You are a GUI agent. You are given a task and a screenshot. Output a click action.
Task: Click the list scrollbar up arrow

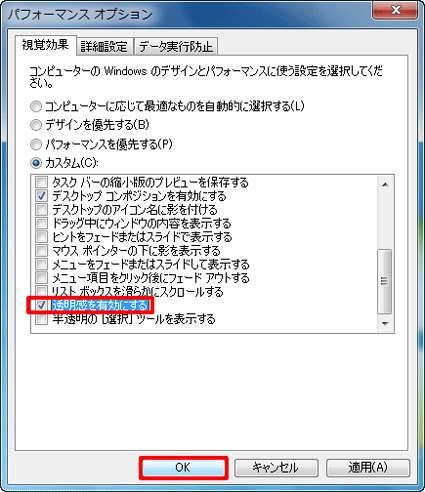[x=385, y=185]
